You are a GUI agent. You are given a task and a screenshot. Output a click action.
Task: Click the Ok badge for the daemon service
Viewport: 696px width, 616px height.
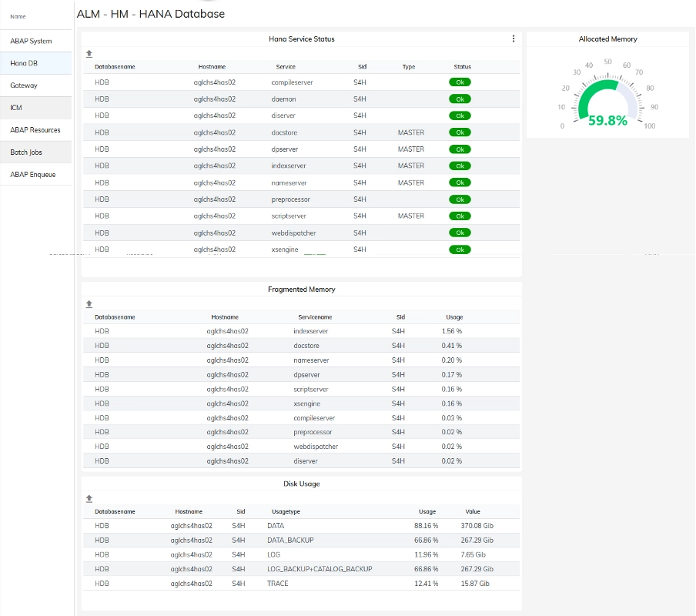[x=460, y=99]
